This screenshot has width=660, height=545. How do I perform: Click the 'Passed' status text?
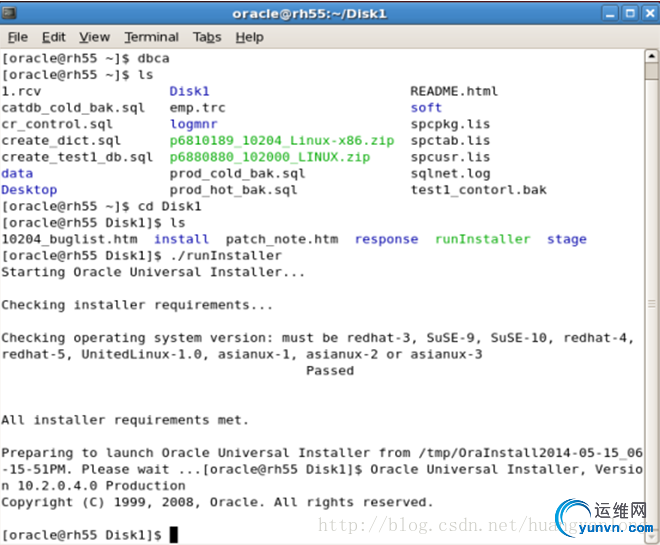330,370
